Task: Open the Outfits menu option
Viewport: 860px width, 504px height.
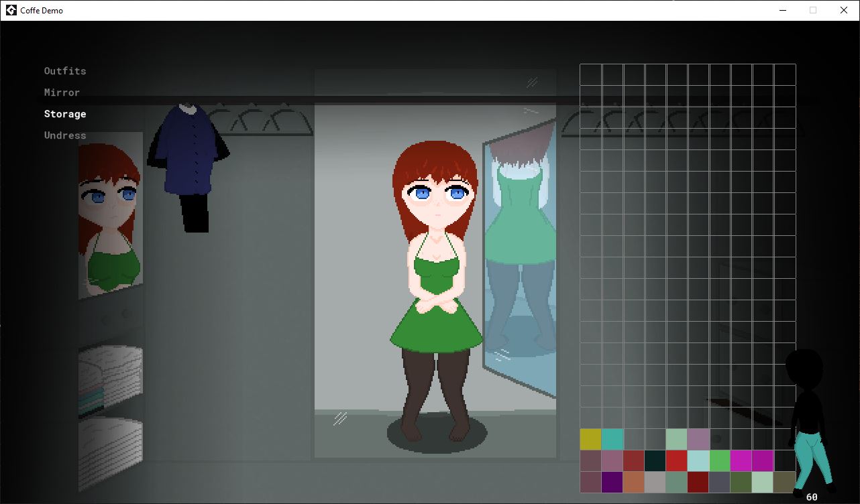Action: [65, 71]
